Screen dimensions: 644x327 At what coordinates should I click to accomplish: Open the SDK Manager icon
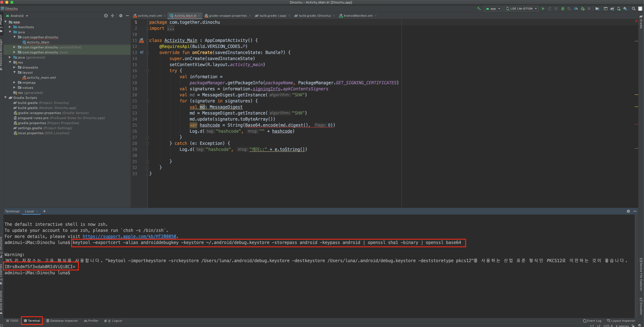click(x=625, y=9)
